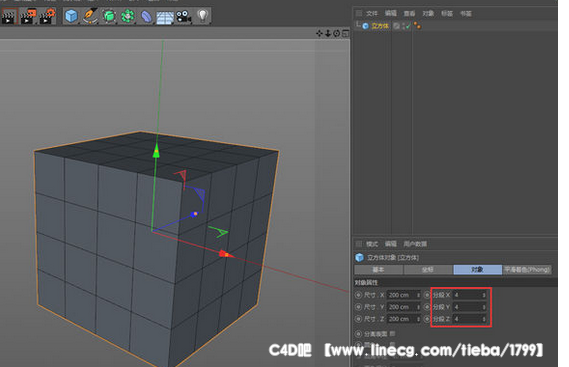Viewport: 569px width, 367px height.
Task: Select the 立方体 object in hierarchy
Action: 380,26
